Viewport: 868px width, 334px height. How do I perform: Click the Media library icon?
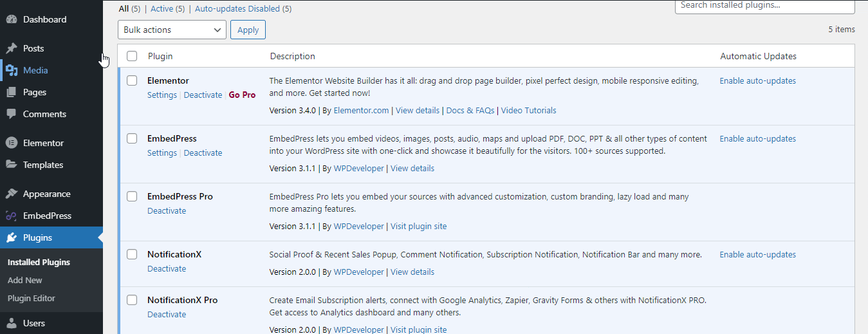12,70
